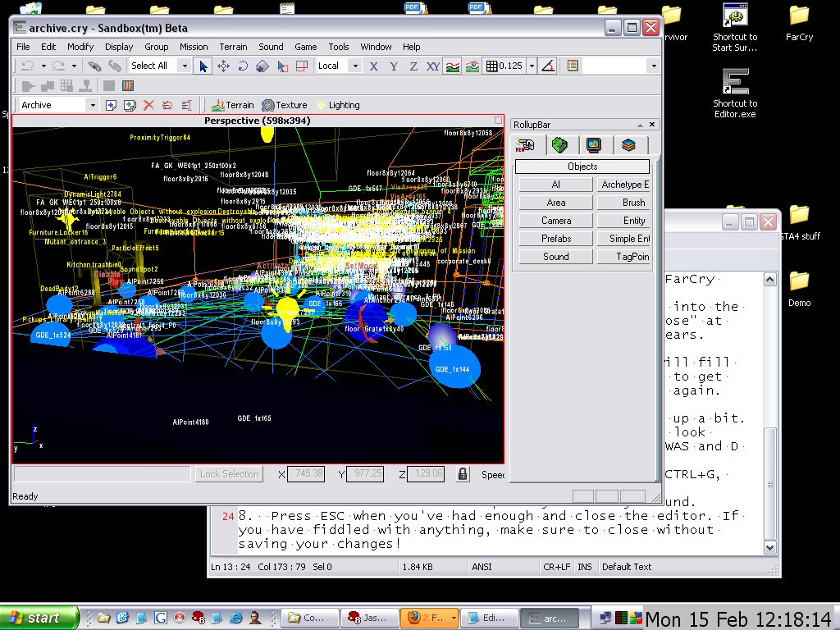This screenshot has width=840, height=630.
Task: Activate the Rotate tool
Action: point(243,66)
